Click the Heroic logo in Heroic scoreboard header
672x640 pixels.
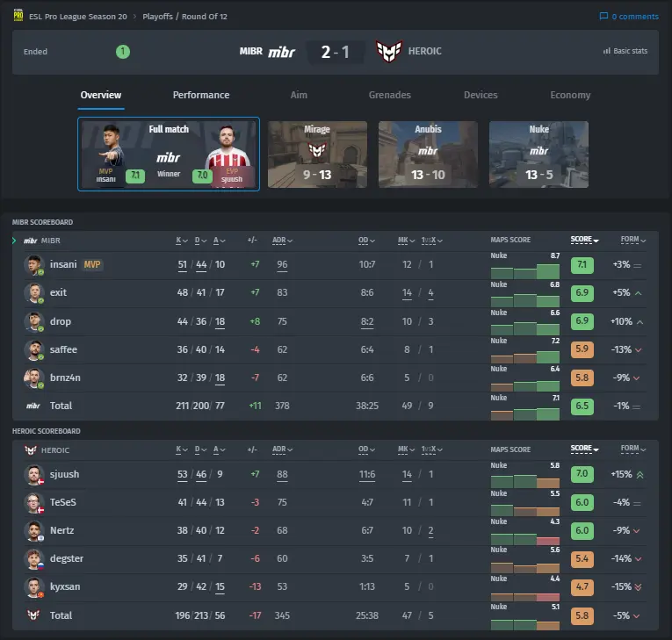pos(31,450)
